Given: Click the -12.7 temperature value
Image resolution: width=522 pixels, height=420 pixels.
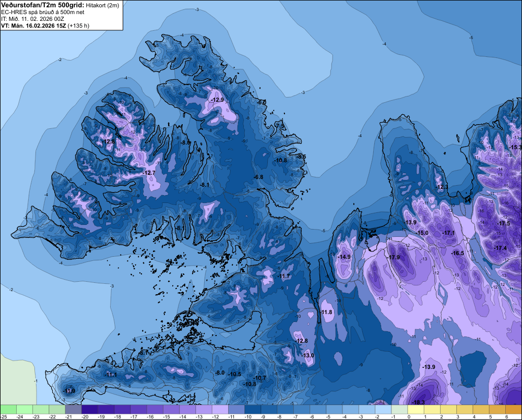Looking at the screenshot, I should pyautogui.click(x=149, y=173).
